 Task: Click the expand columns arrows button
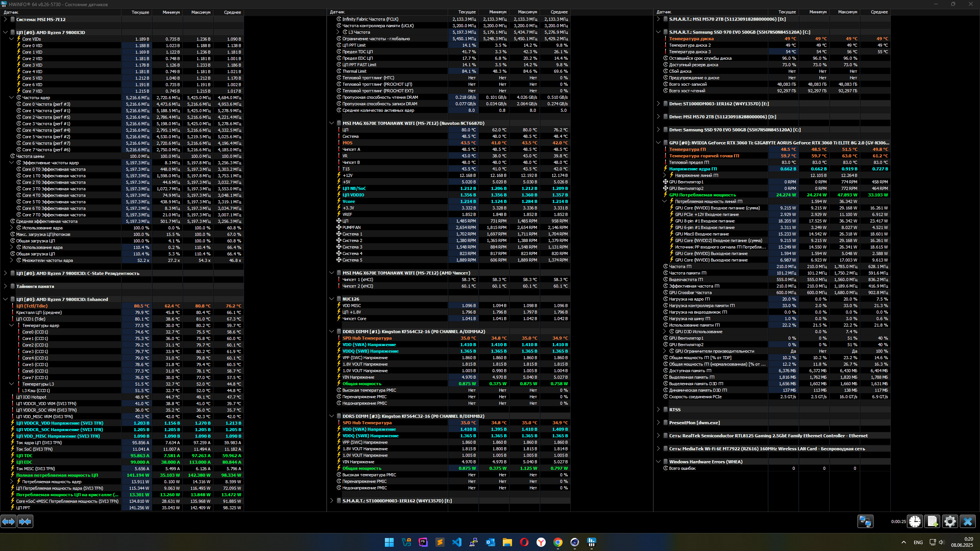click(8, 521)
